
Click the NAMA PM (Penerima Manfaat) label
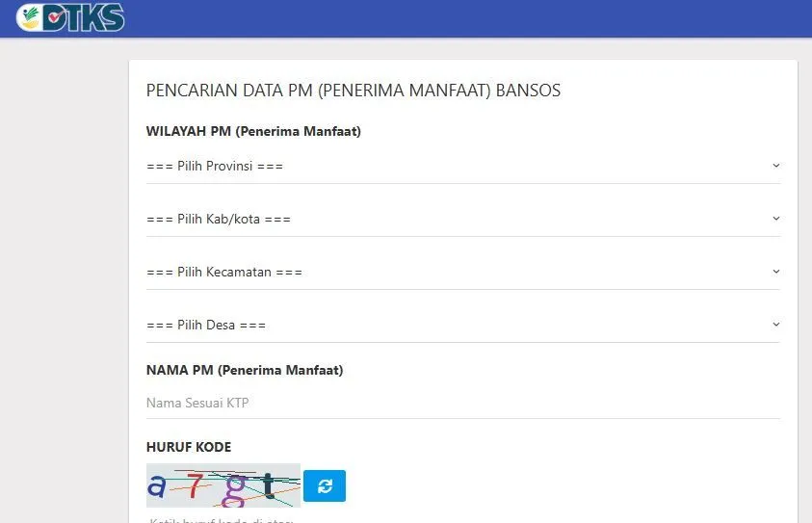click(x=245, y=370)
